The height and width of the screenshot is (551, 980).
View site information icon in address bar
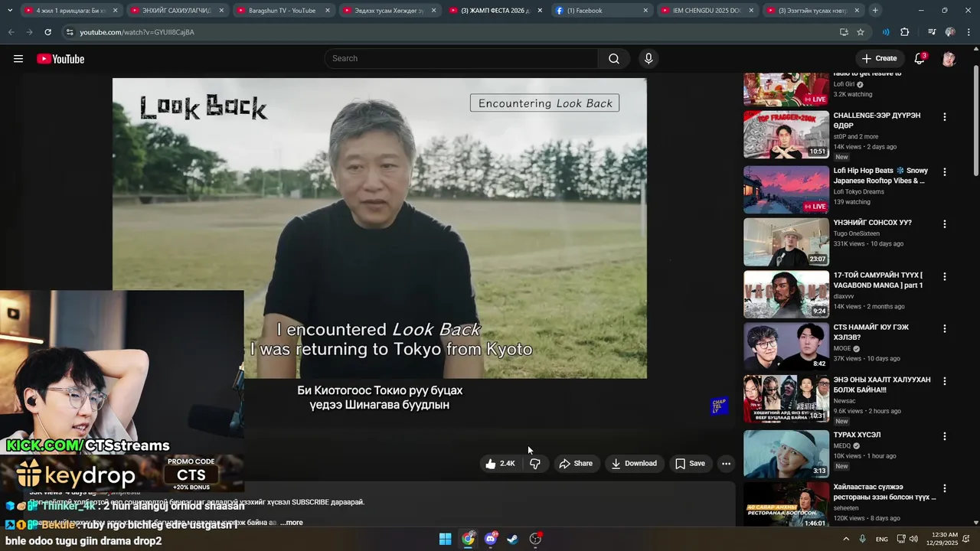pos(70,32)
